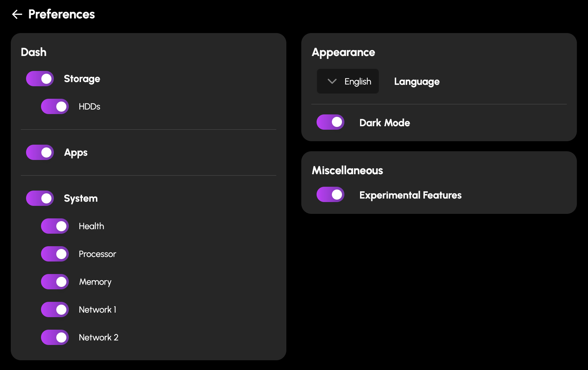Expand the language selector next to Language label
The image size is (588, 370).
pos(348,81)
